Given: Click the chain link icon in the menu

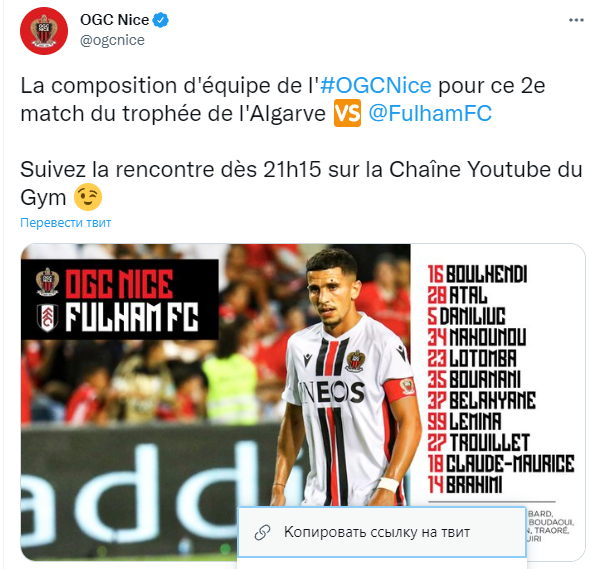Looking at the screenshot, I should click(262, 532).
